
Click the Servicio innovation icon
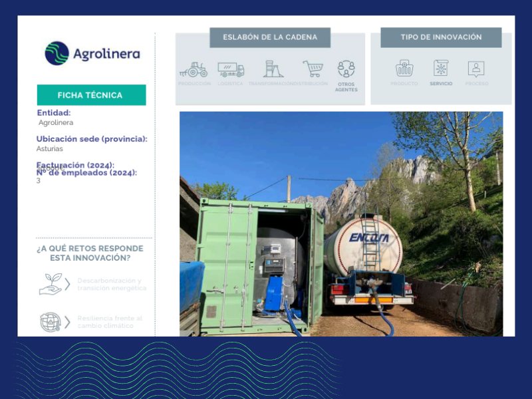click(441, 68)
